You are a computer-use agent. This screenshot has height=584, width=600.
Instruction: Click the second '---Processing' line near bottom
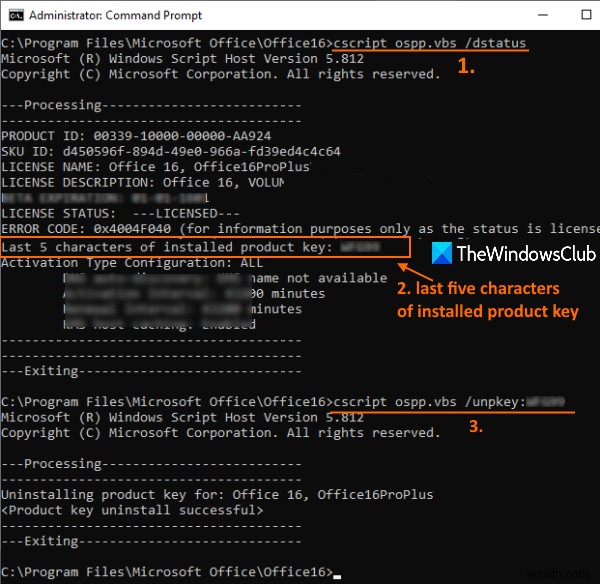pos(152,463)
